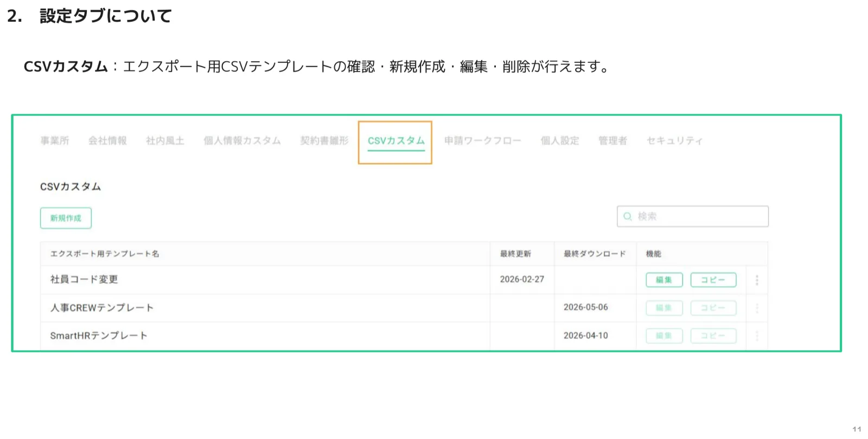Screen dimensions: 868x439
Task: Click the magnifier icon in search box
Action: tap(628, 216)
